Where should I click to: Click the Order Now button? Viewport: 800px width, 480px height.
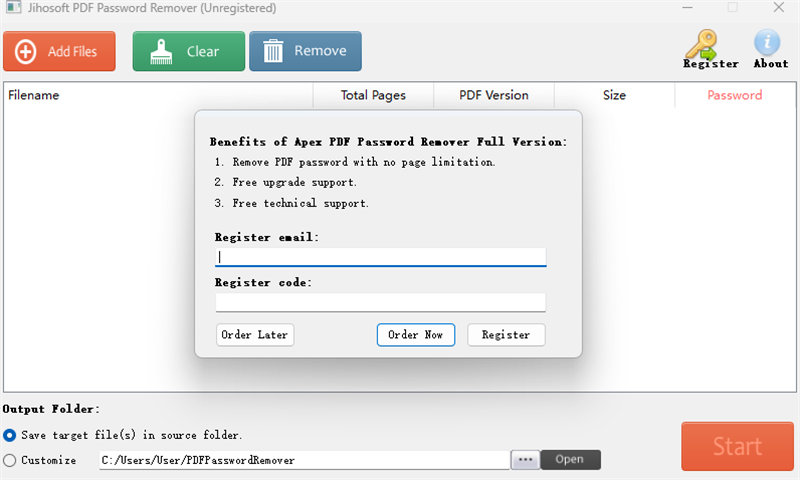click(416, 335)
